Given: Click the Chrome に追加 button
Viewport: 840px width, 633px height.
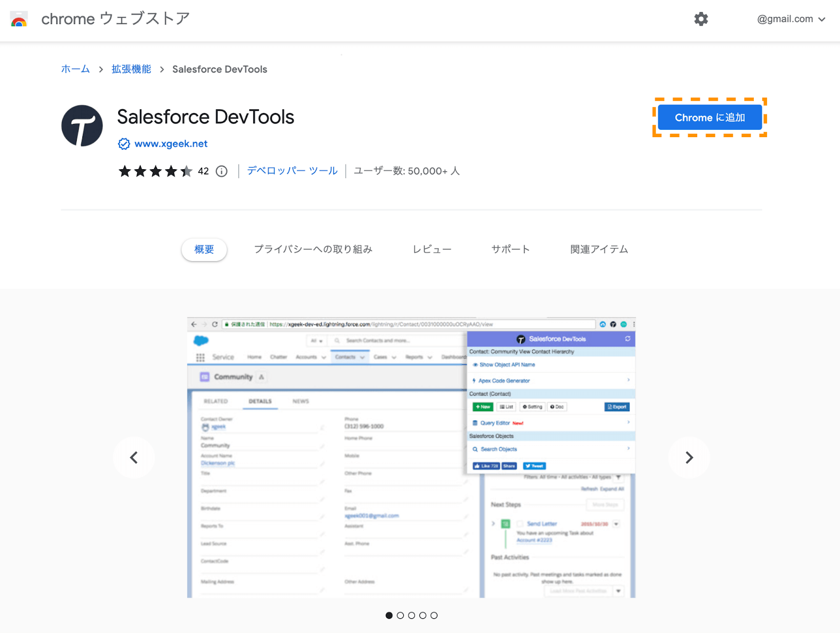Looking at the screenshot, I should tap(710, 117).
